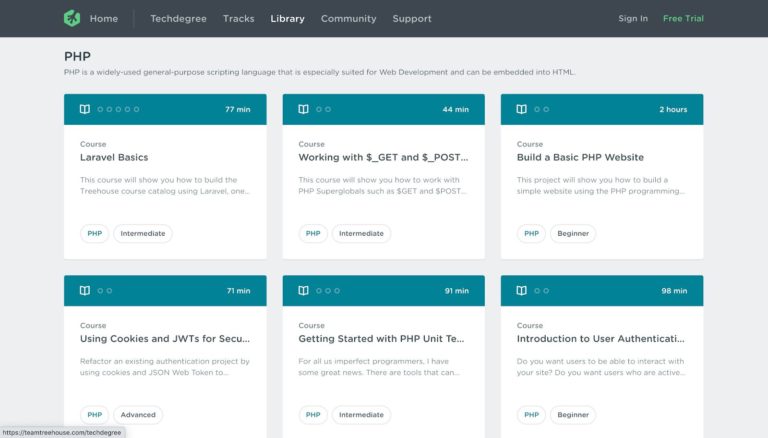Open the Community navigation item
The image size is (768, 438).
click(x=349, y=19)
